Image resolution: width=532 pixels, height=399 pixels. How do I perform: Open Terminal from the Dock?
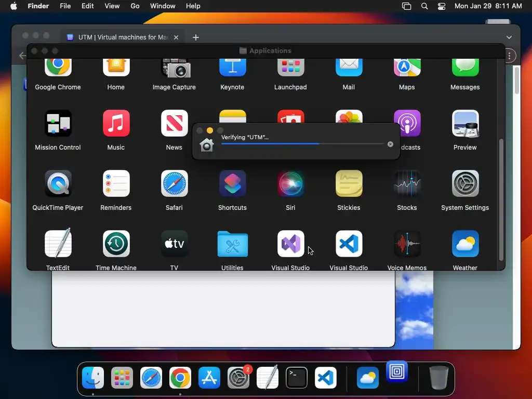coord(297,378)
